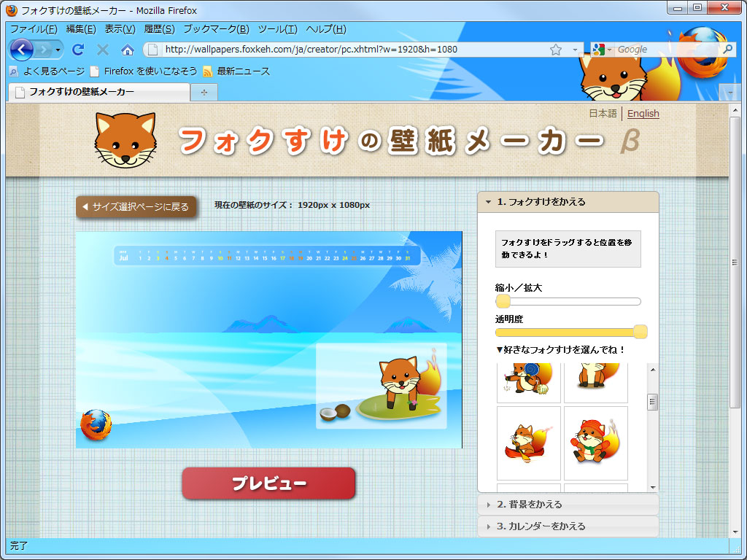Reload the wallpaper maker page

(x=77, y=50)
